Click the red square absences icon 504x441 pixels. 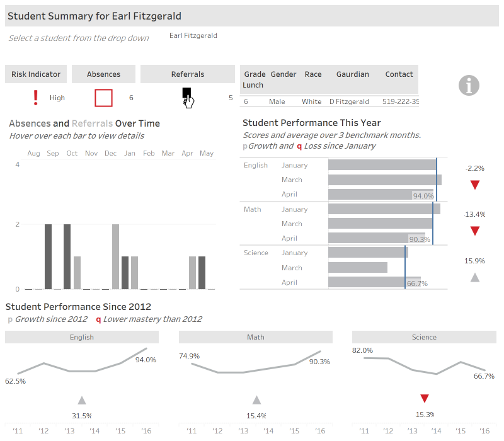pyautogui.click(x=103, y=98)
